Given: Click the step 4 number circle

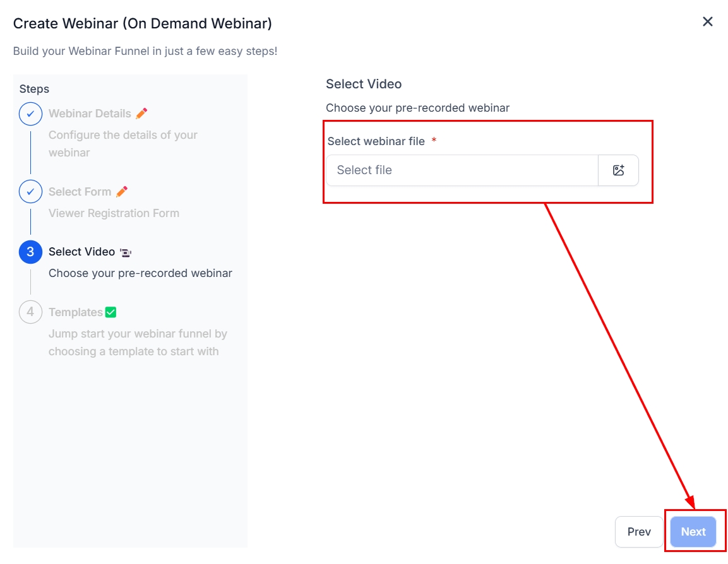Looking at the screenshot, I should point(30,312).
